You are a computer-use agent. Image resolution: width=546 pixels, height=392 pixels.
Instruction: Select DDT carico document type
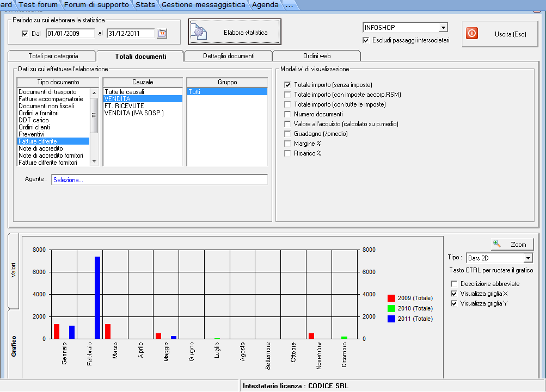point(53,120)
